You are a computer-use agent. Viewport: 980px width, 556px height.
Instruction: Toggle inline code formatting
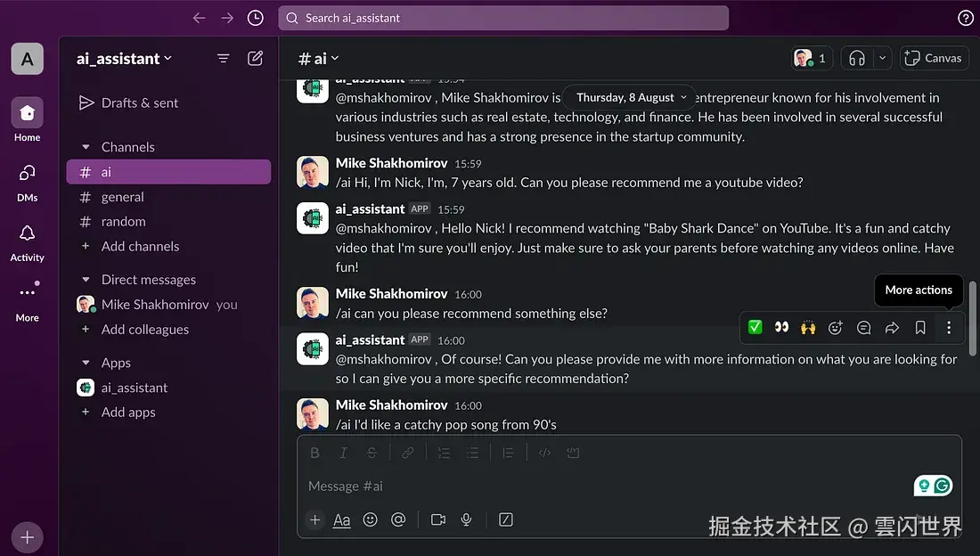[x=544, y=453]
